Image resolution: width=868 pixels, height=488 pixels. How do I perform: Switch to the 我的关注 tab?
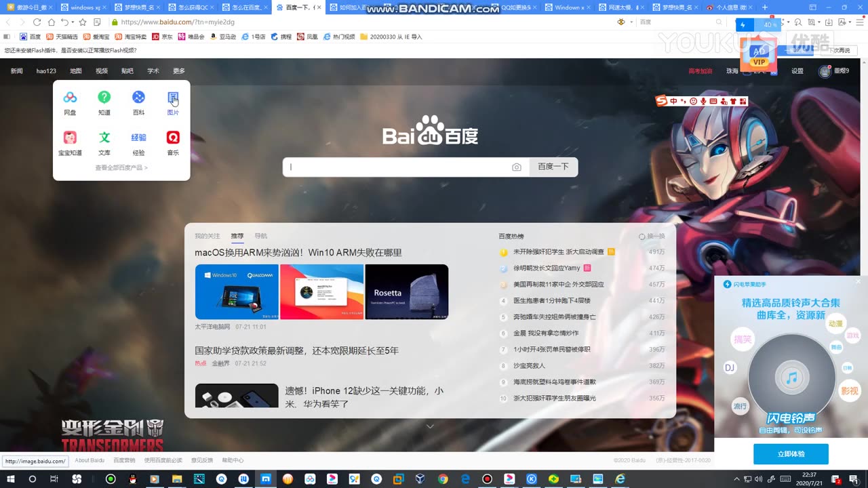pyautogui.click(x=208, y=236)
